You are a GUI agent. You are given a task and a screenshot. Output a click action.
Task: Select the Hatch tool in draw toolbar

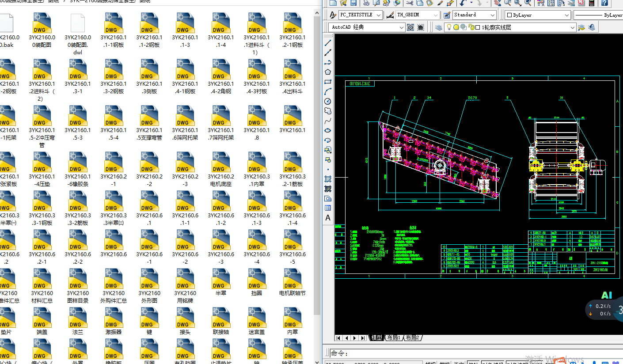328,179
